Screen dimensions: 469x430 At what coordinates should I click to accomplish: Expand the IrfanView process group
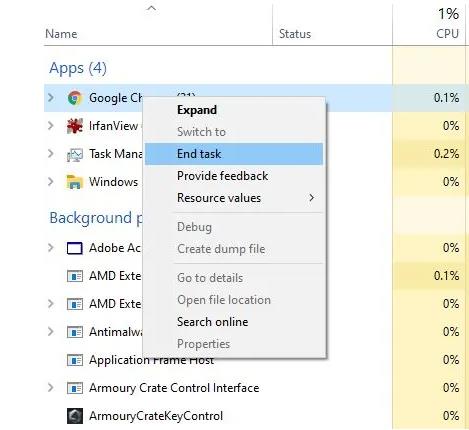[51, 126]
